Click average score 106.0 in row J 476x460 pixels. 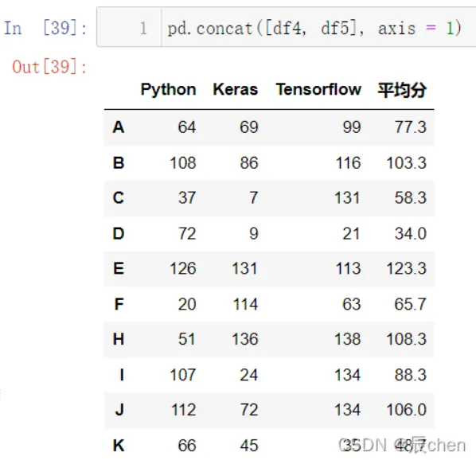pyautogui.click(x=406, y=410)
